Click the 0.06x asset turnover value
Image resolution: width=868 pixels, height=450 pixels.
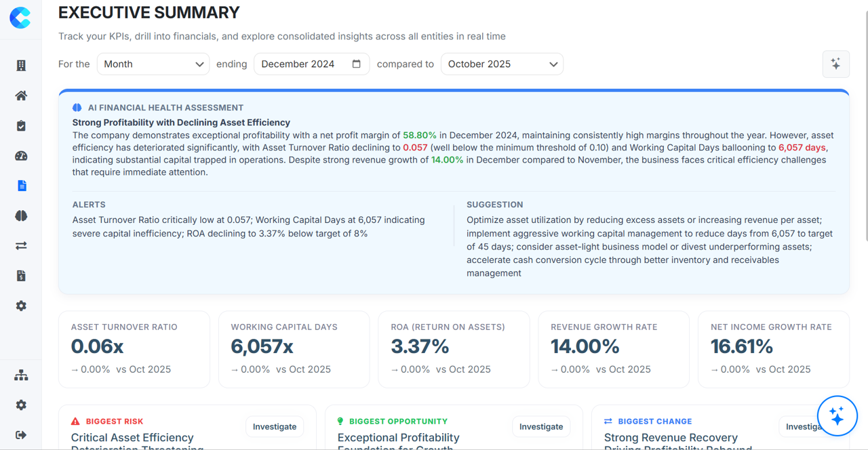98,346
